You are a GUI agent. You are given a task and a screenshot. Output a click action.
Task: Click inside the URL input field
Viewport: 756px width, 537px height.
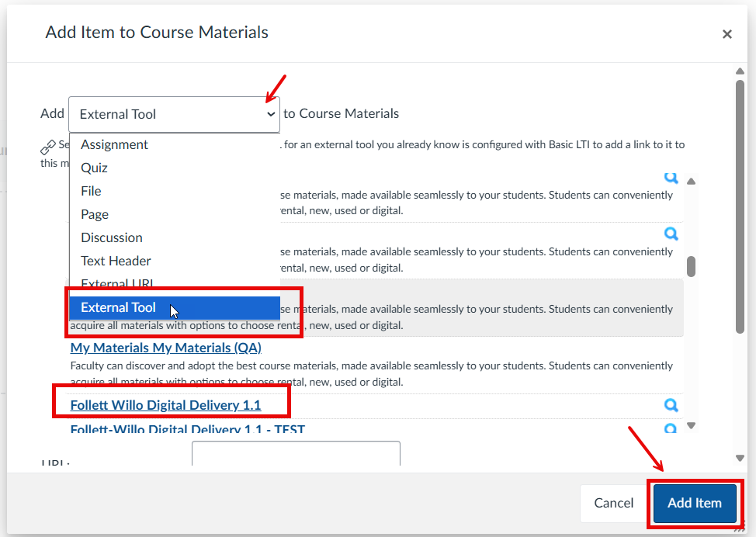click(x=296, y=455)
